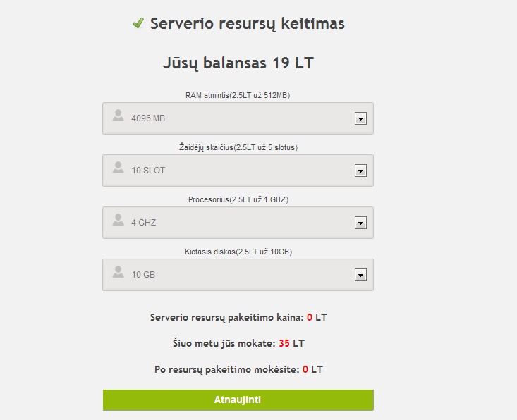Click the user icon beside 10 GB
Image resolution: width=517 pixels, height=420 pixels.
pos(118,272)
